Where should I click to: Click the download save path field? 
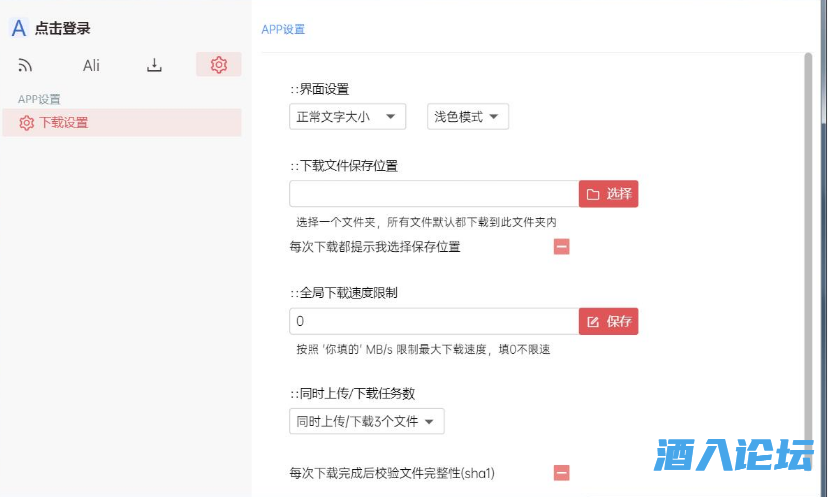tap(433, 194)
